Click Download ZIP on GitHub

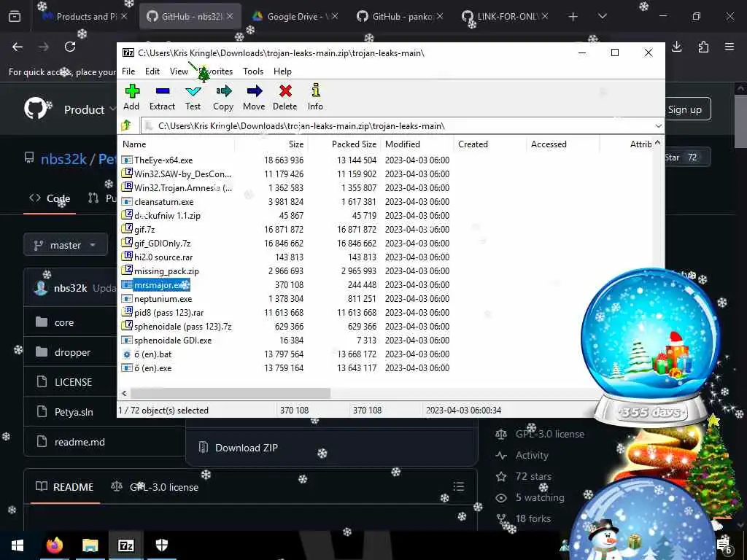pos(247,448)
